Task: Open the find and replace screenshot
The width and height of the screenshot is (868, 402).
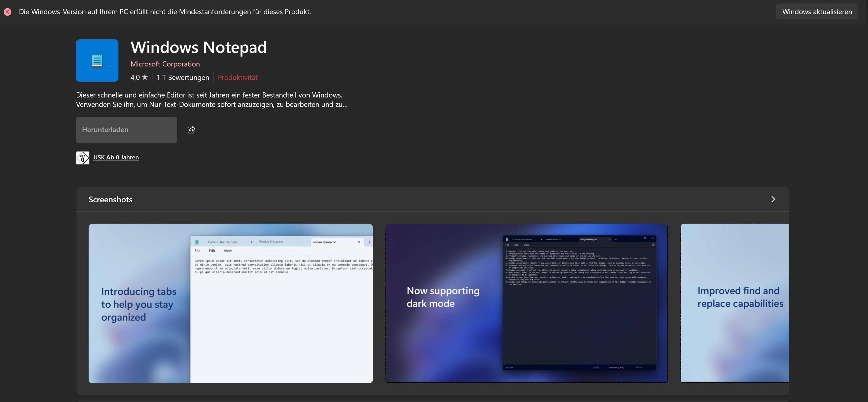Action: [x=735, y=303]
